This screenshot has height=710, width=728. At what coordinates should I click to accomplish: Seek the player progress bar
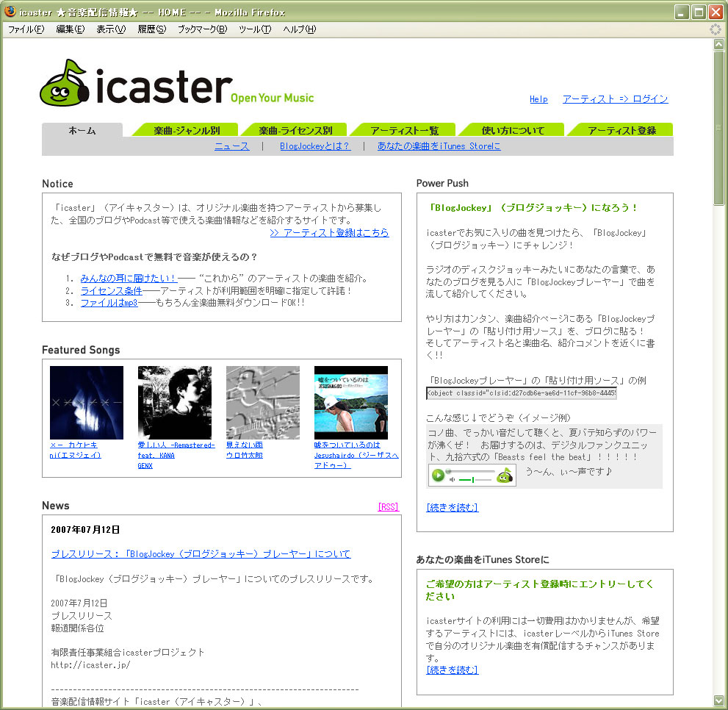tap(470, 471)
